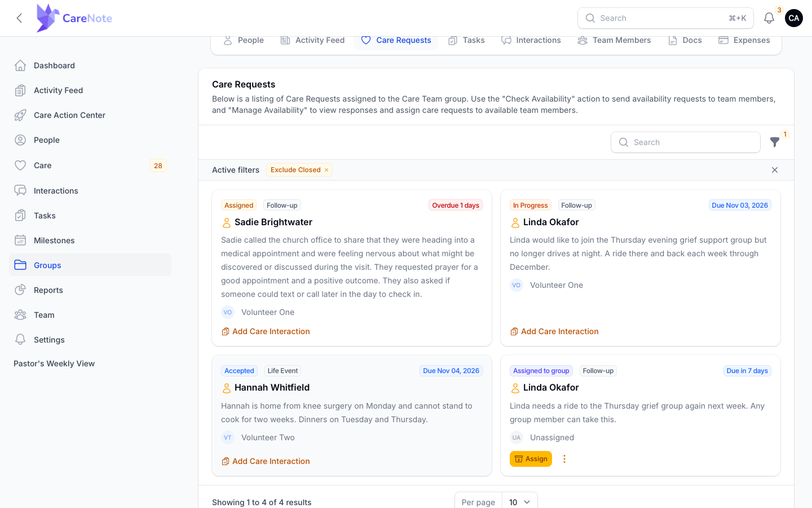Click the Milestones calendar icon
Screen dimensions: 812x508
20,240
